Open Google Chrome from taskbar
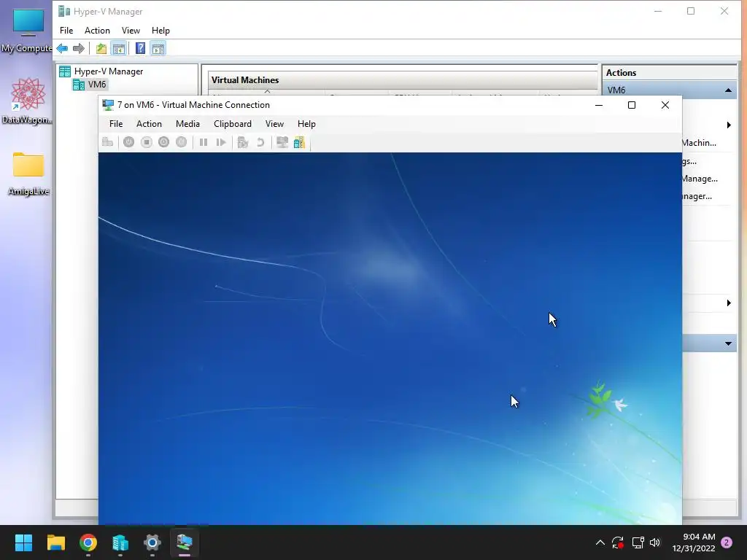 coord(88,542)
